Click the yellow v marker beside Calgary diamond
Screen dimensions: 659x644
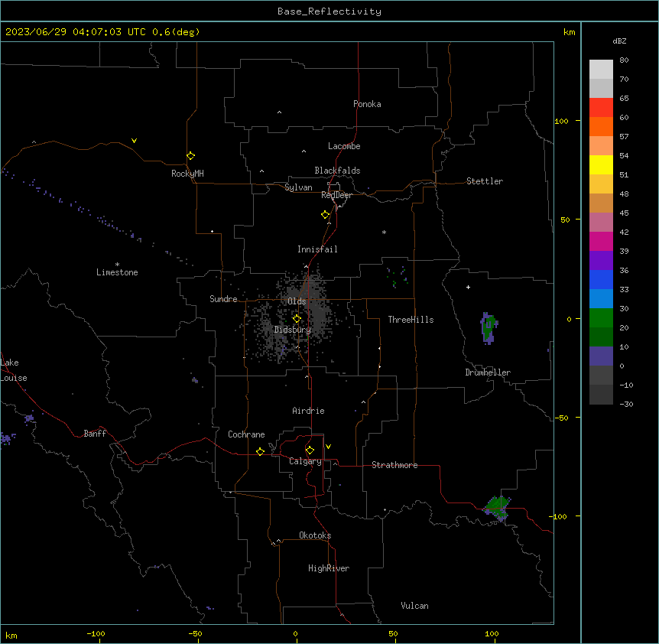pyautogui.click(x=328, y=447)
